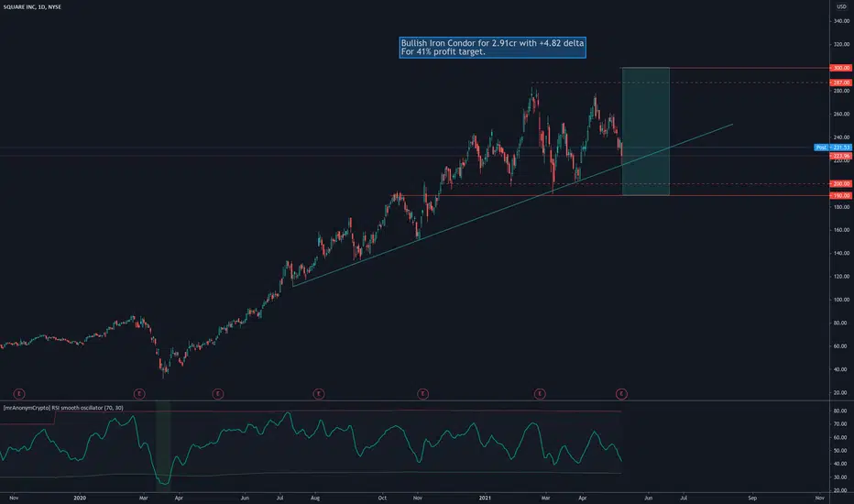The image size is (854, 504).
Task: Click the 300.00 red price label
Action: coord(840,68)
